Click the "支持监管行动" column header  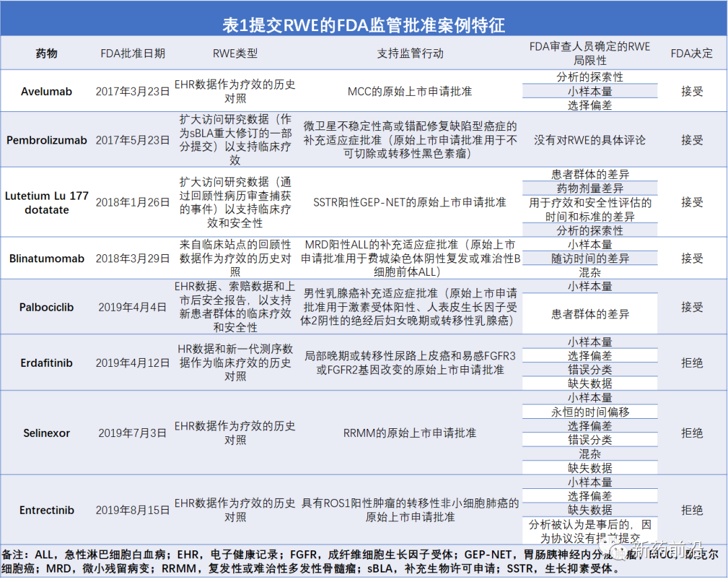click(x=410, y=53)
